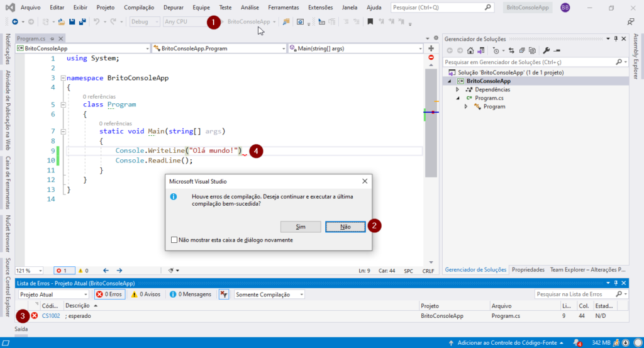Image resolution: width=644 pixels, height=348 pixels.
Task: Go to previous issue arrow in editor footer
Action: point(106,271)
